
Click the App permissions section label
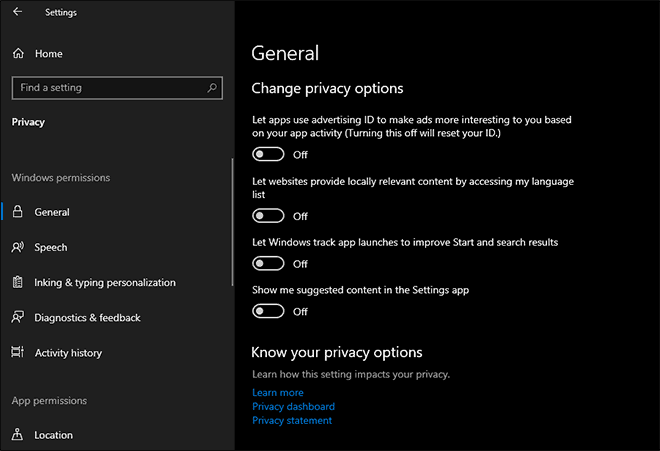49,400
